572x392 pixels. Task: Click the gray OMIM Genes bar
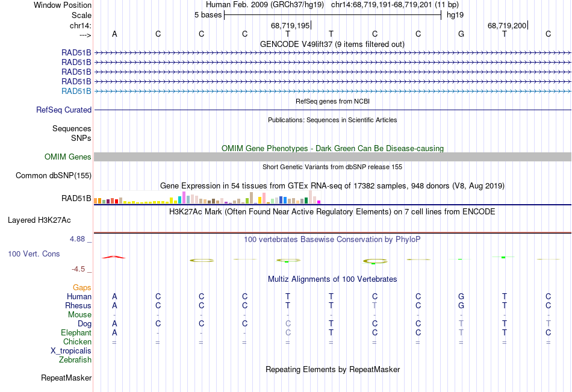(x=332, y=157)
